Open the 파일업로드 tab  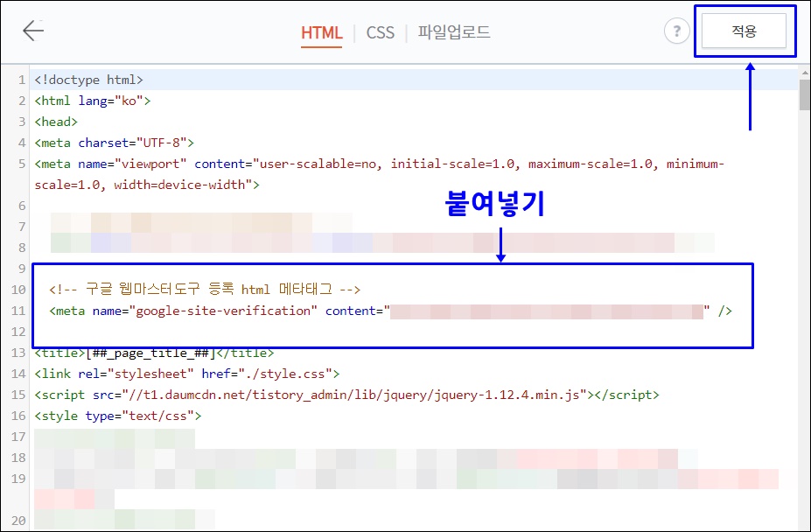453,32
